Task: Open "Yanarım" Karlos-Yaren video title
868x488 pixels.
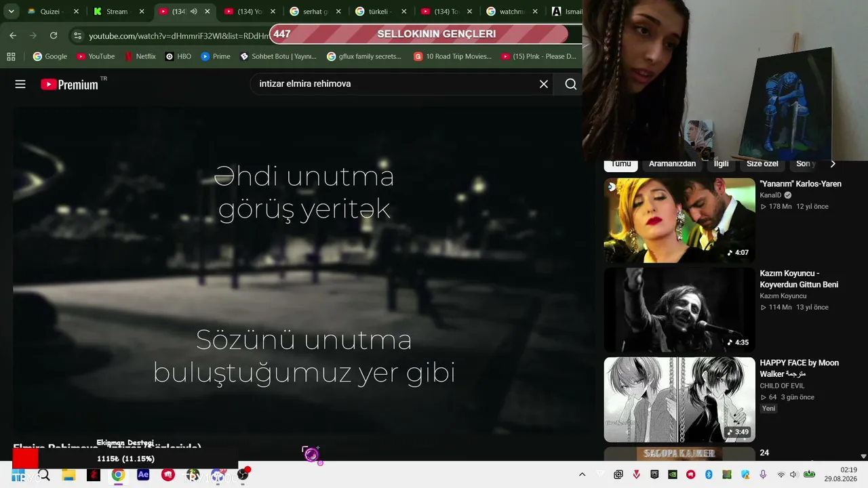Action: point(800,184)
